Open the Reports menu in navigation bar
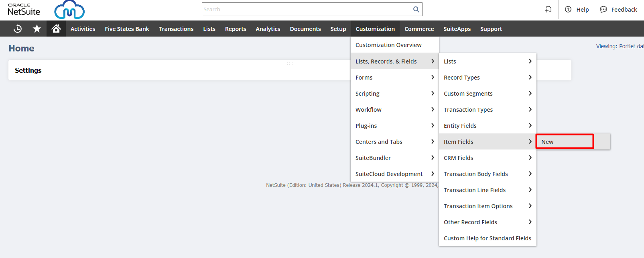The image size is (644, 258). [x=236, y=29]
